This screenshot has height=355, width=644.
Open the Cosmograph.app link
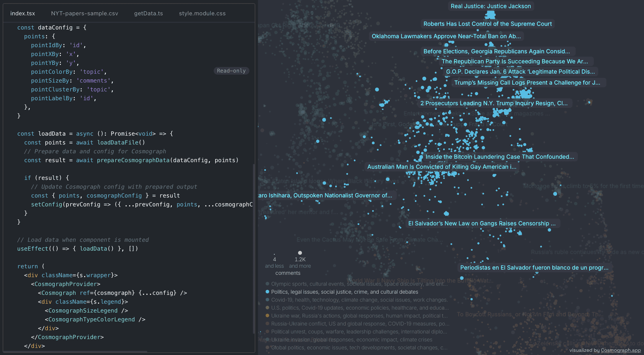621,350
